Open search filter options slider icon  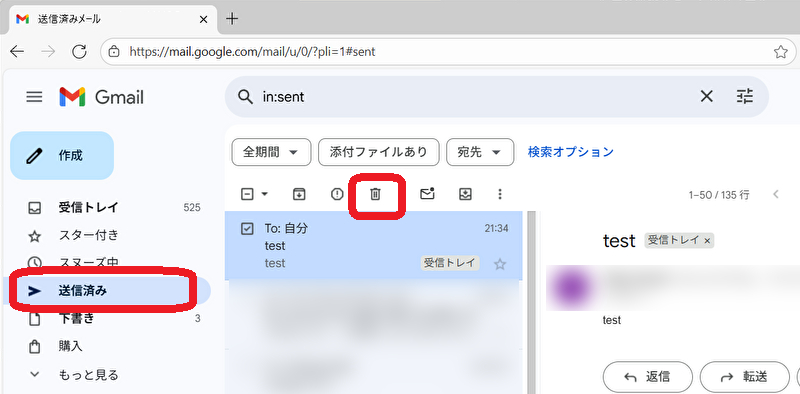click(745, 96)
